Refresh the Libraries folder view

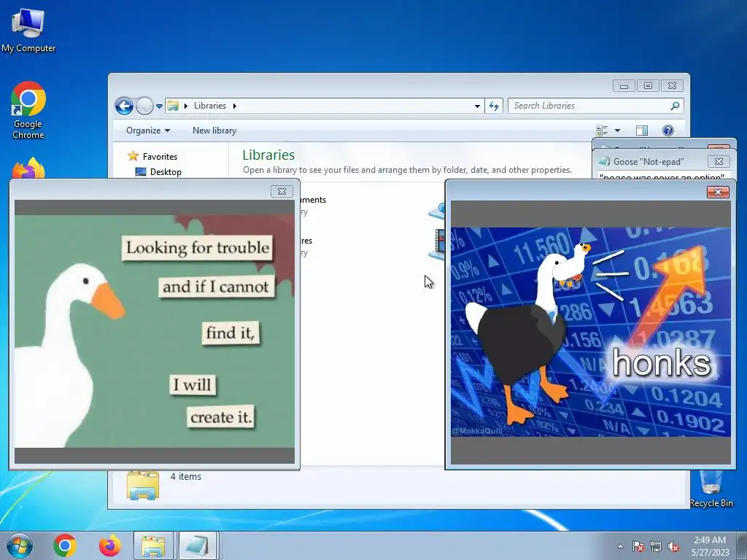494,106
